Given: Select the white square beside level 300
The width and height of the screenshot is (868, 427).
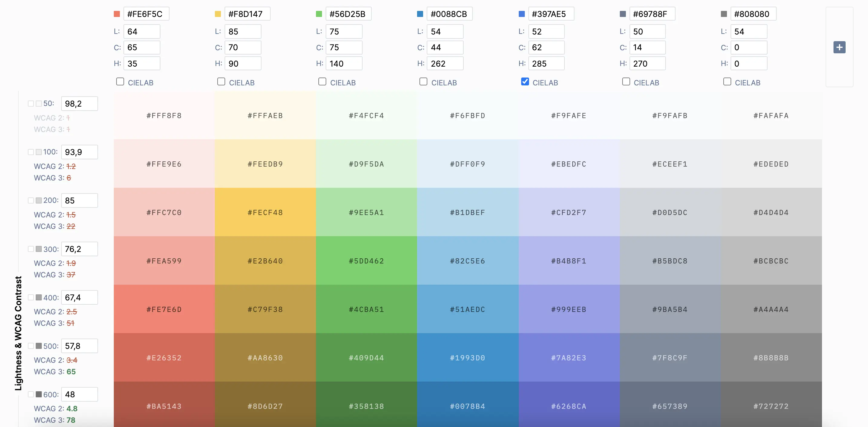Looking at the screenshot, I should (31, 249).
